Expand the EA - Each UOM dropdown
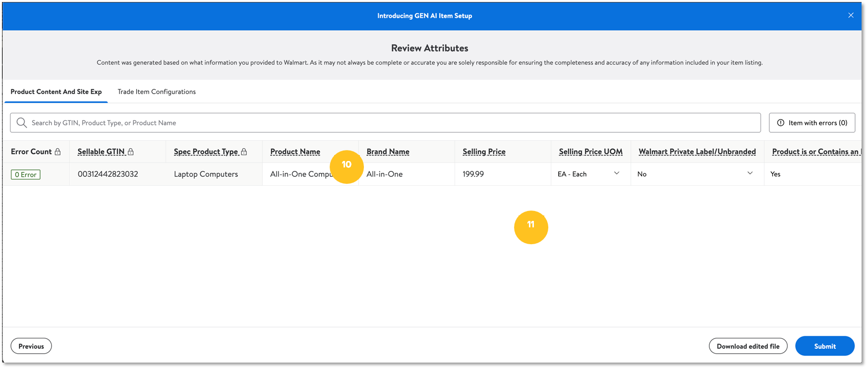This screenshot has height=369, width=868. coord(617,173)
